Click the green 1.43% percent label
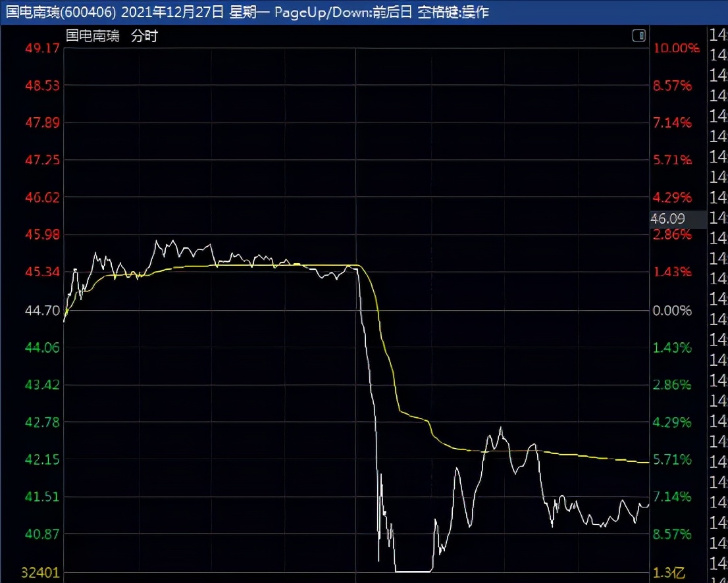This screenshot has width=728, height=583. [x=672, y=347]
